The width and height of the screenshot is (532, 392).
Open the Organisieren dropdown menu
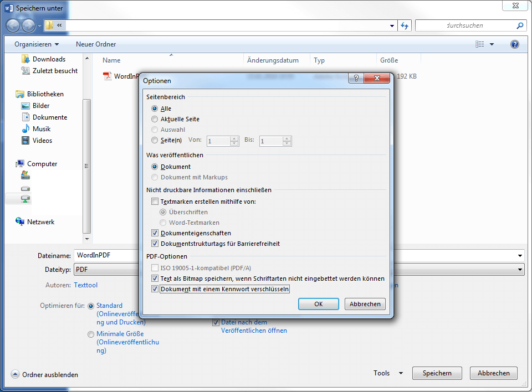pos(37,44)
